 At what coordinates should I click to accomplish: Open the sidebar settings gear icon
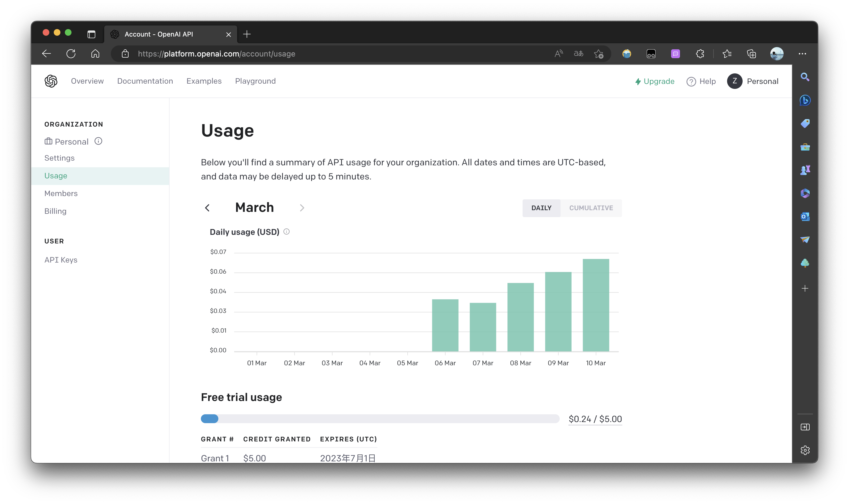click(x=805, y=450)
